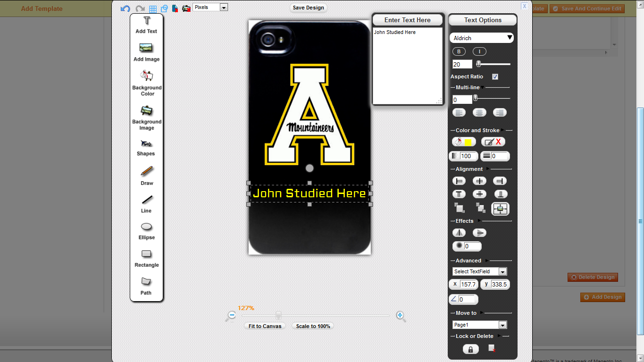Open the Page1 Move to dropdown

(x=480, y=325)
